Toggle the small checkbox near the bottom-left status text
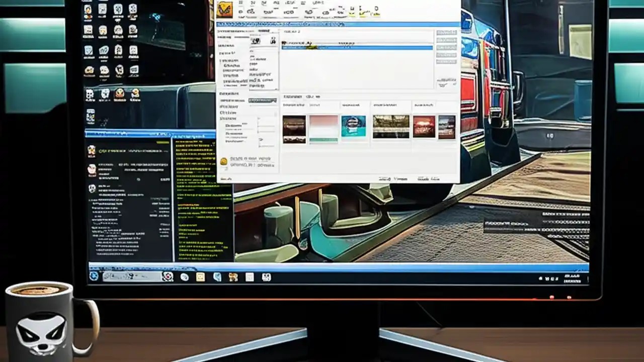Screen dimensions: 644x362 coord(225,169)
